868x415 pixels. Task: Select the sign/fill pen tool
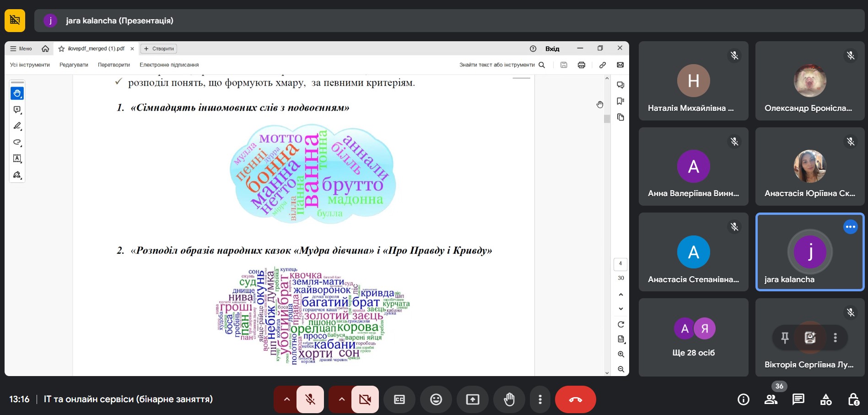coord(17,175)
